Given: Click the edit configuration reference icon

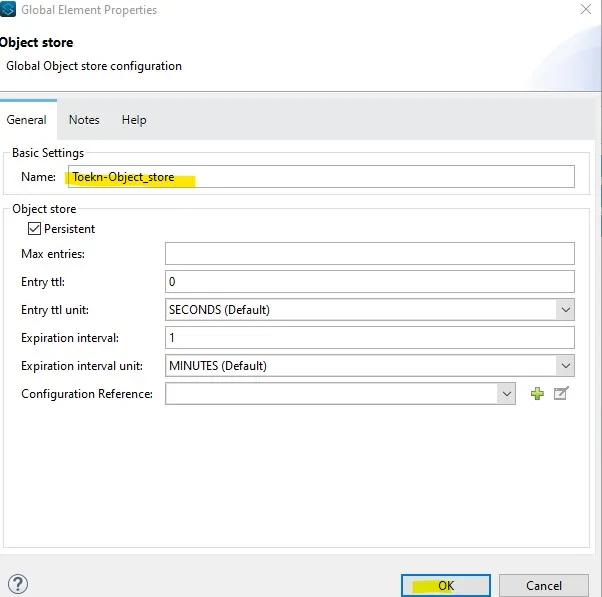Looking at the screenshot, I should 561,393.
